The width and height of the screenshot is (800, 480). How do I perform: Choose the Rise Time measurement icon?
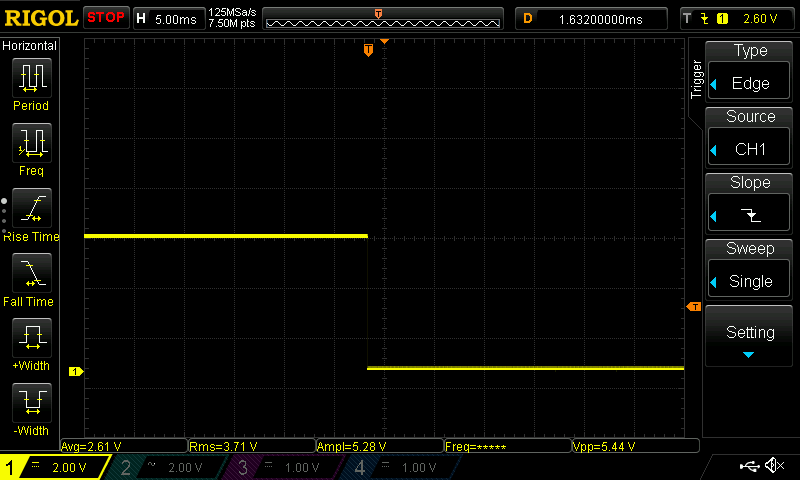31,209
